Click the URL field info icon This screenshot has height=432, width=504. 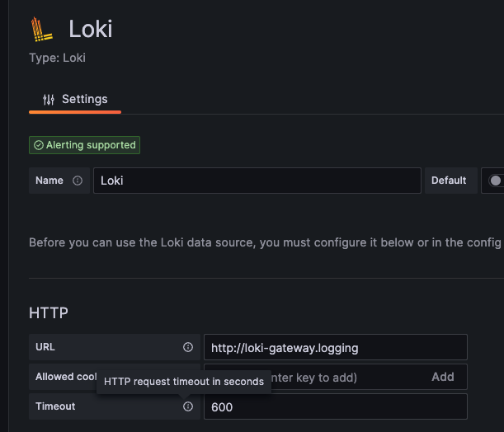[x=187, y=347]
